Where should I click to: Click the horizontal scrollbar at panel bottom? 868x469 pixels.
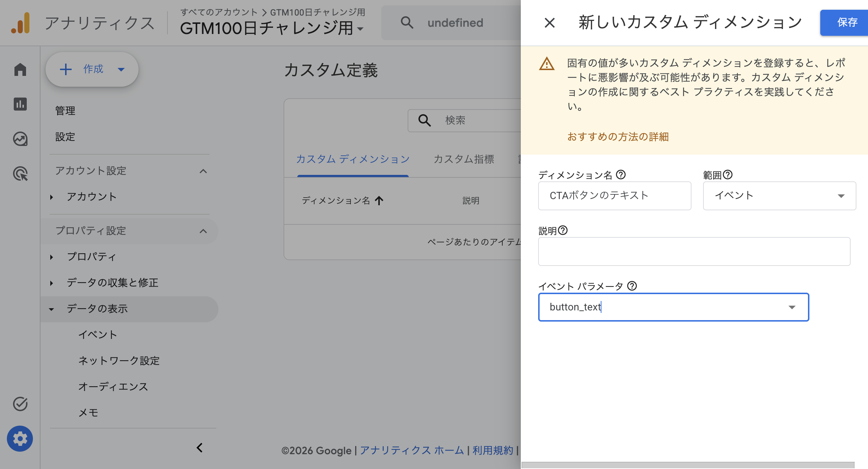pos(688,465)
